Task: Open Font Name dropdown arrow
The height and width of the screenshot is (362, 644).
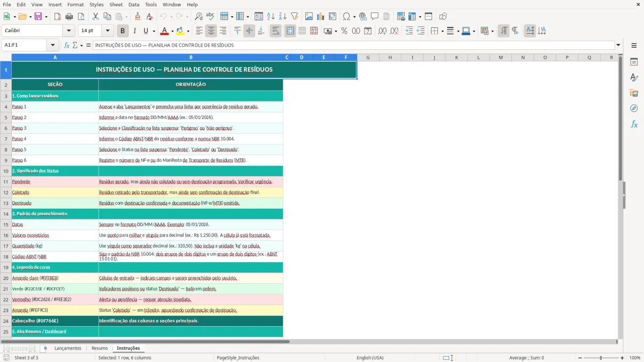Action: point(69,31)
